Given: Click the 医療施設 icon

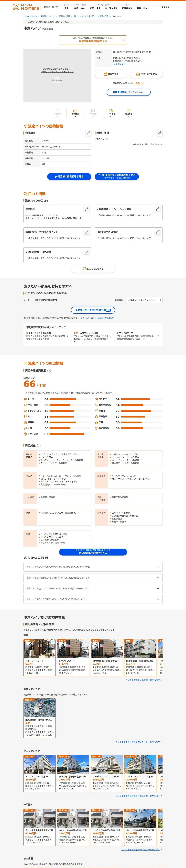Looking at the screenshot, I should click(96, 417).
